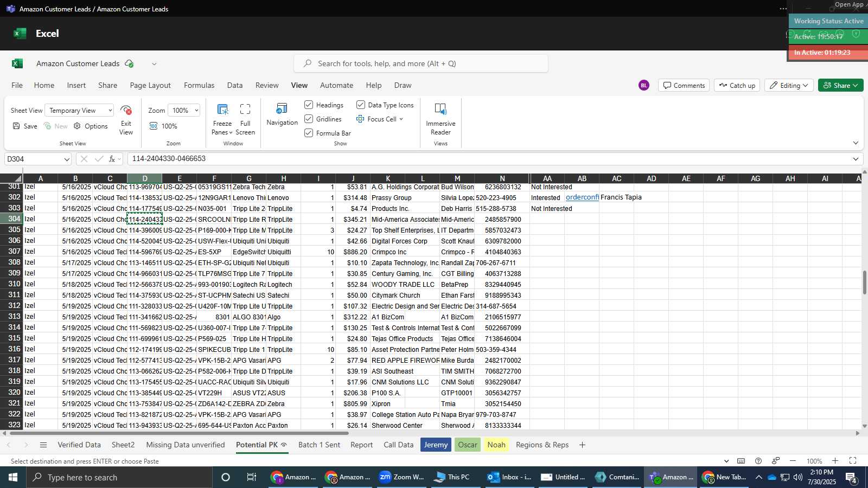Save the current sheet view
Viewport: 868px width, 488px height.
click(x=24, y=126)
